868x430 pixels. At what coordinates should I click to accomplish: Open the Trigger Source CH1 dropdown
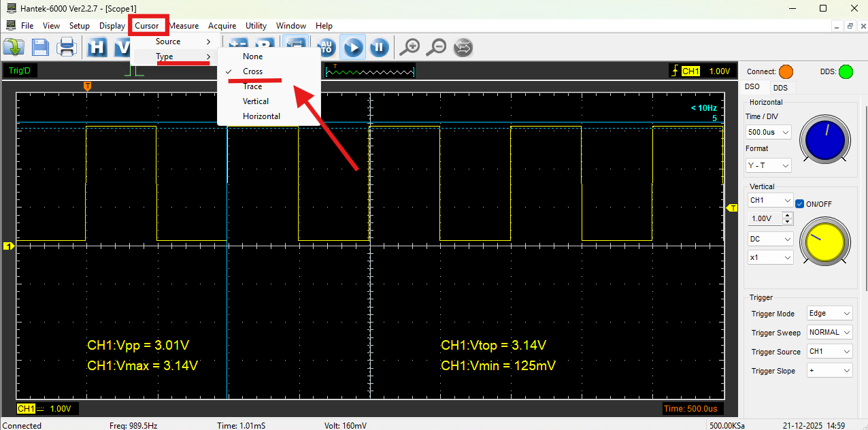[829, 352]
